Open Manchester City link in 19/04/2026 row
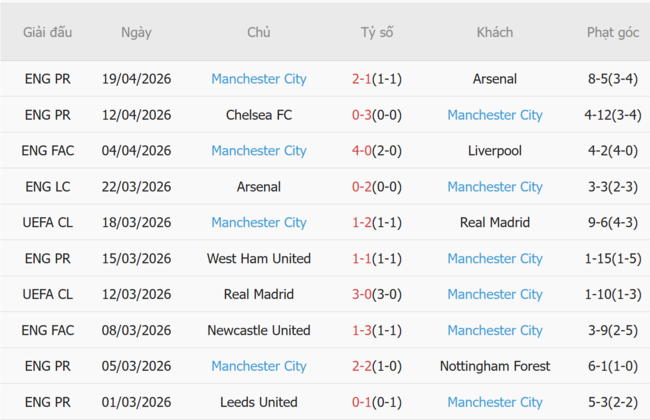 pyautogui.click(x=259, y=79)
